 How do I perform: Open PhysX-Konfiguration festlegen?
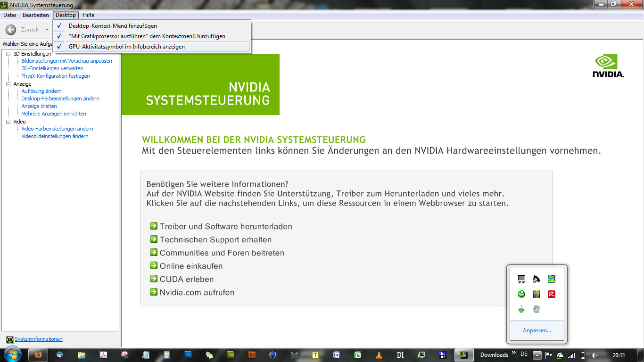[56, 76]
